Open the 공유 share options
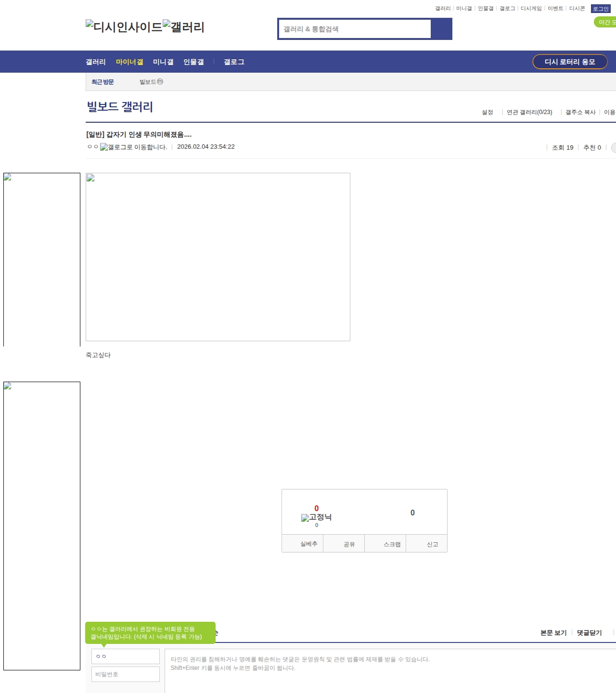 coord(349,544)
